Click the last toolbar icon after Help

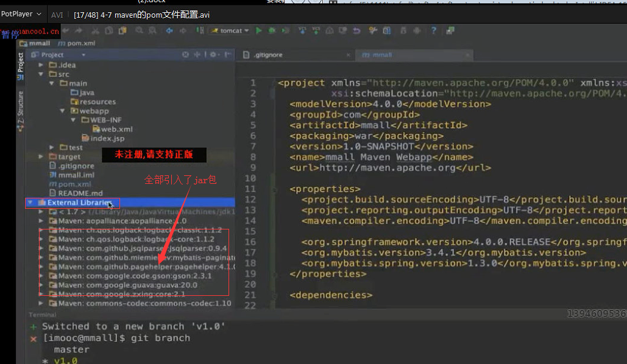pyautogui.click(x=450, y=30)
